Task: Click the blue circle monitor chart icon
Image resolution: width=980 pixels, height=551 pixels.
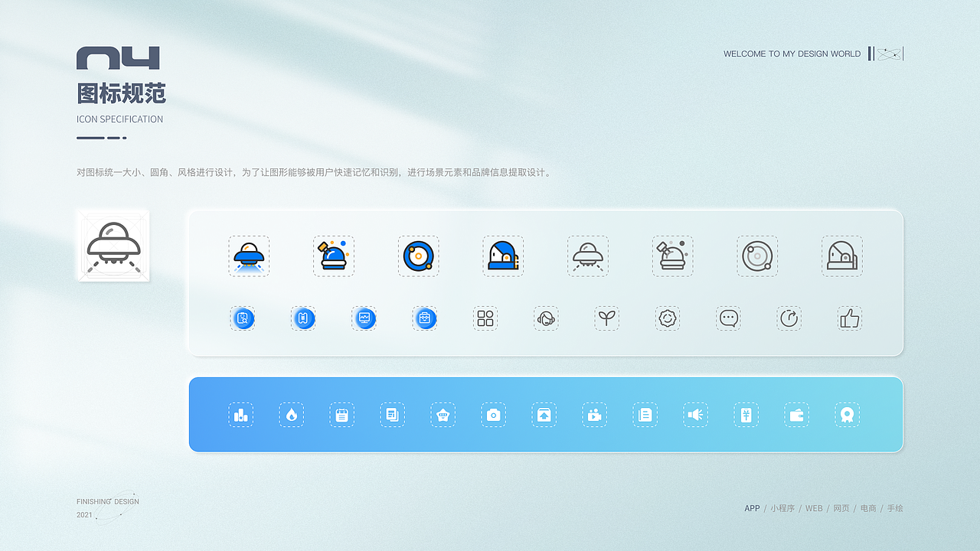Action: coord(364,318)
